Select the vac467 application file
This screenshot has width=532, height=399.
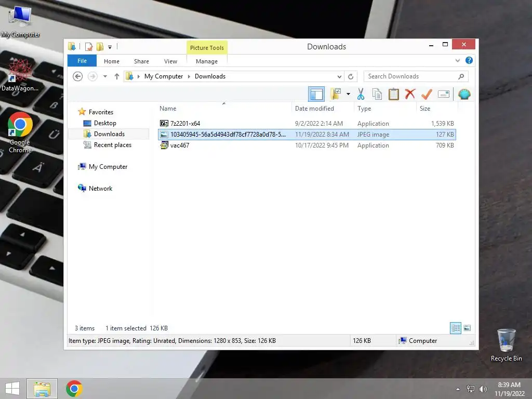click(307, 145)
